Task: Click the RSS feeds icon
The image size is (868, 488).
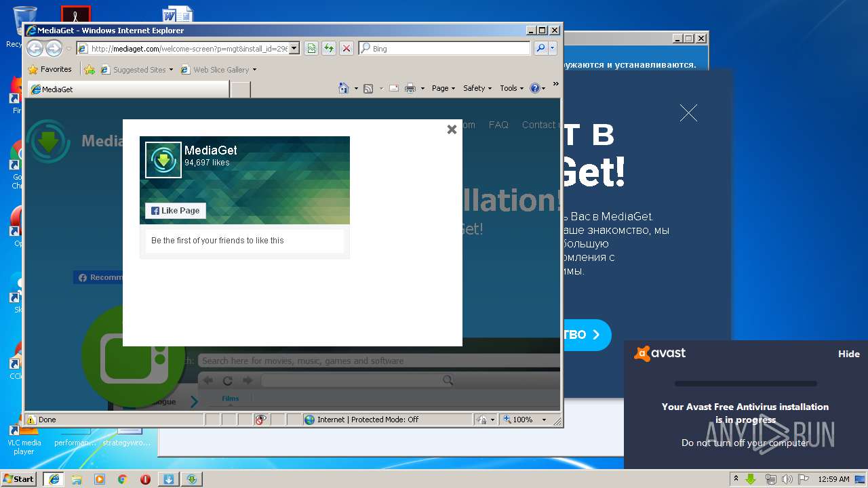Action: 368,88
